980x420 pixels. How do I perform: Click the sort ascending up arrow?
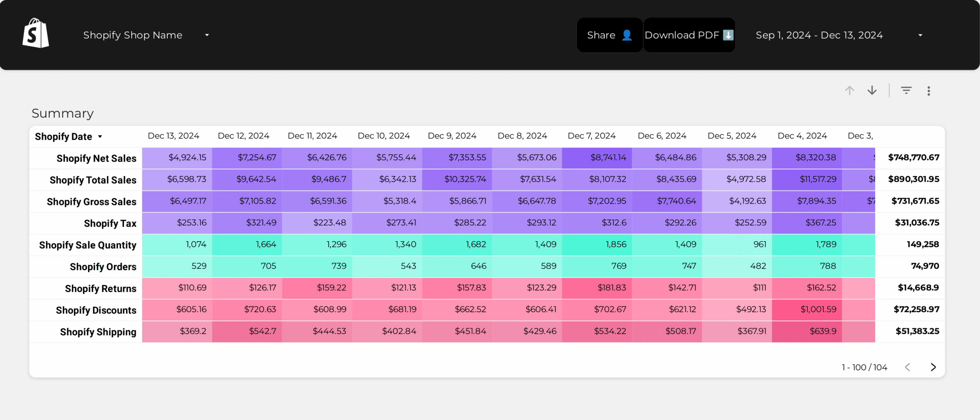849,90
